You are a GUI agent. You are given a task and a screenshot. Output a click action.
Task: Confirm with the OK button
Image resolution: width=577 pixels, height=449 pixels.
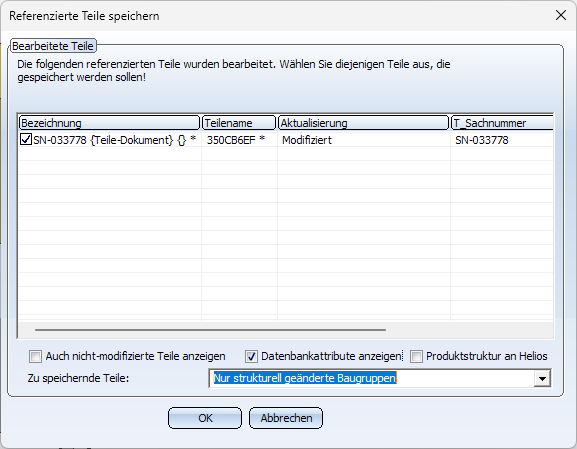205,418
